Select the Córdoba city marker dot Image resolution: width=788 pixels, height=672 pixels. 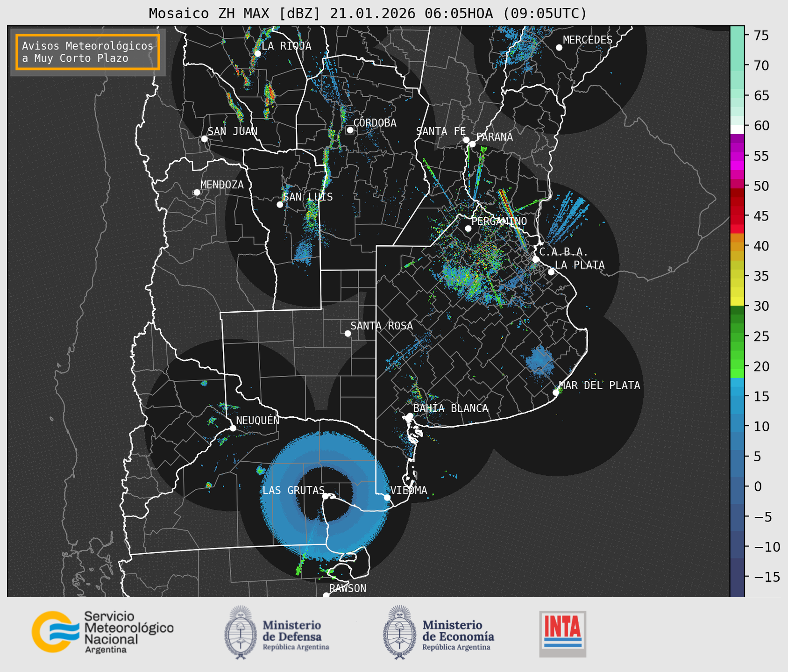(350, 130)
